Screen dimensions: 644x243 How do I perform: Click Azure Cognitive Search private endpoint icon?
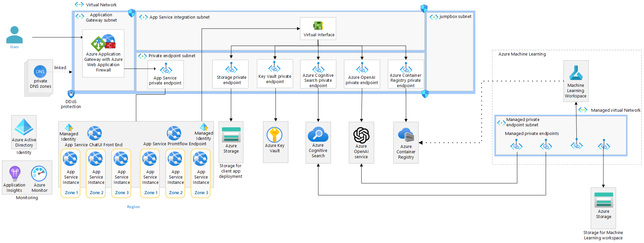click(x=318, y=68)
